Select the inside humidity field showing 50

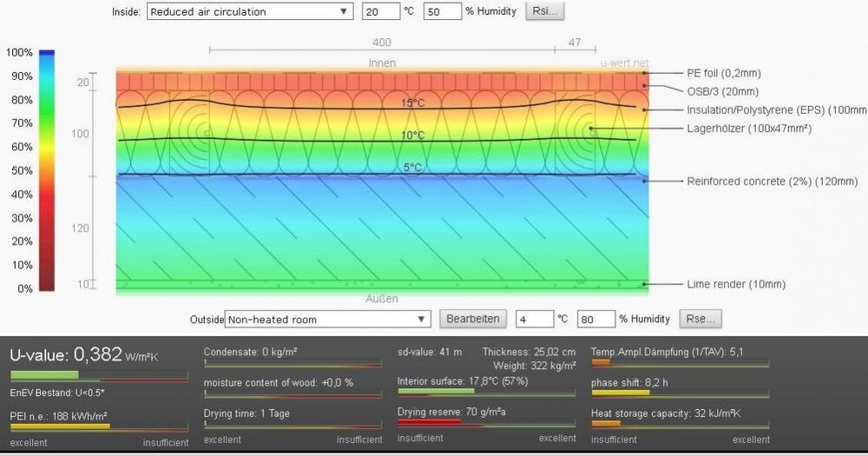pos(441,12)
